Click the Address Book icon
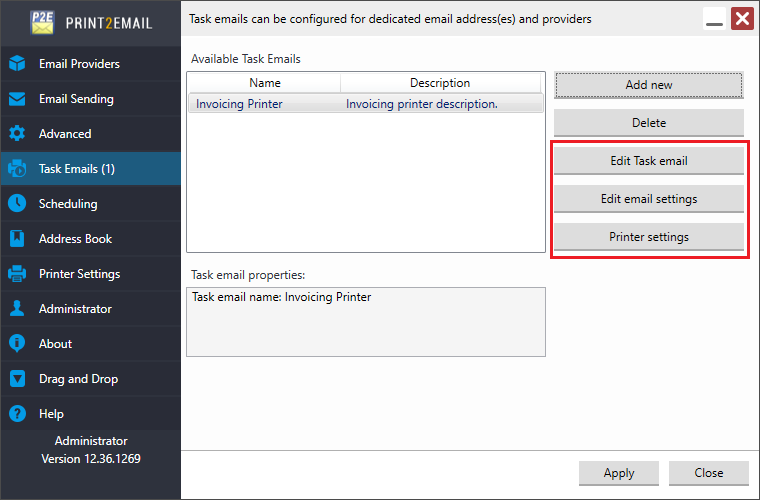 tap(17, 239)
